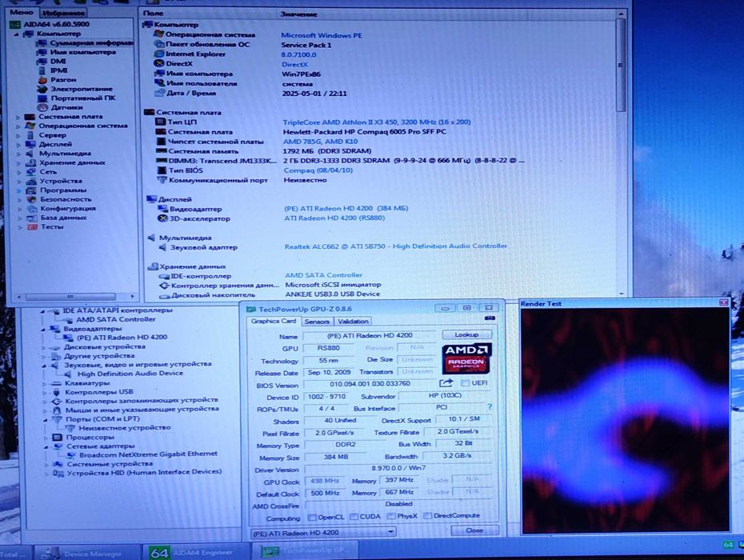Open the Validation tab in GPU-Z
Viewport: 744px width, 560px height.
click(353, 322)
